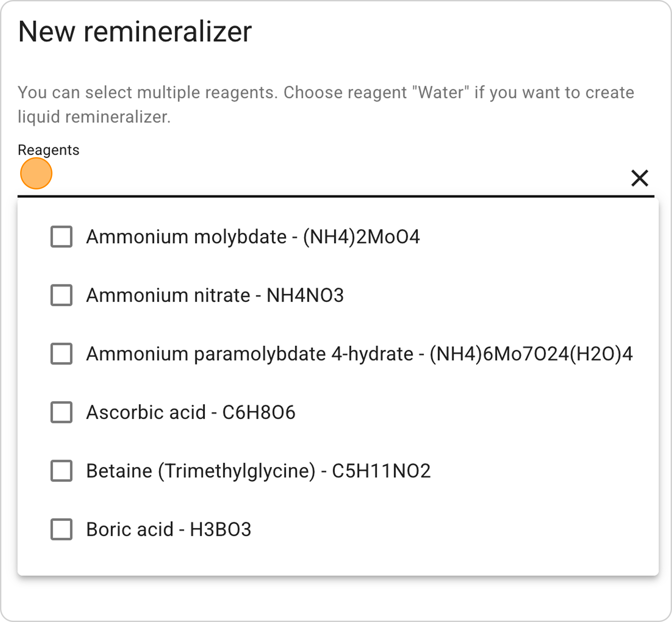Tick the Boric acid checkbox
Image resolution: width=672 pixels, height=622 pixels.
tap(61, 529)
